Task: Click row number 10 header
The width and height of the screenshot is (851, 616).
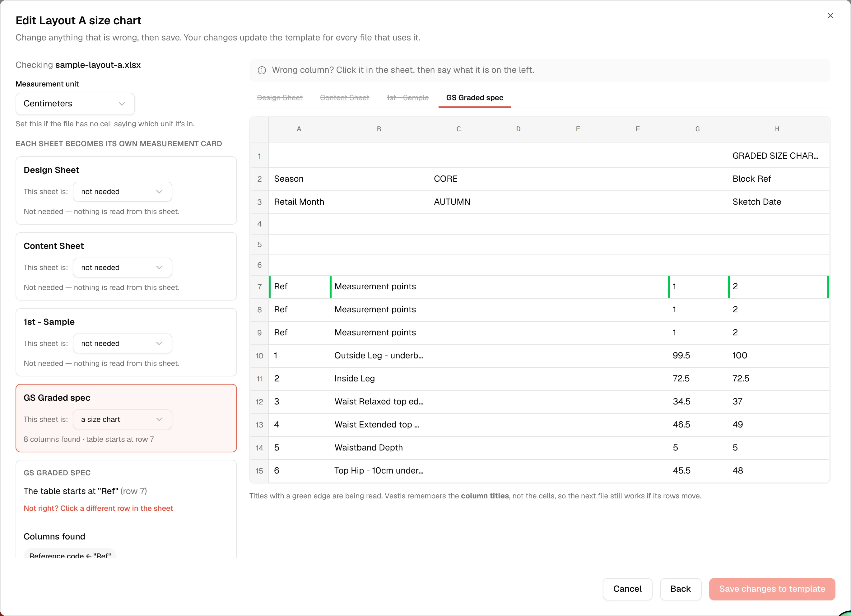Action: click(259, 356)
